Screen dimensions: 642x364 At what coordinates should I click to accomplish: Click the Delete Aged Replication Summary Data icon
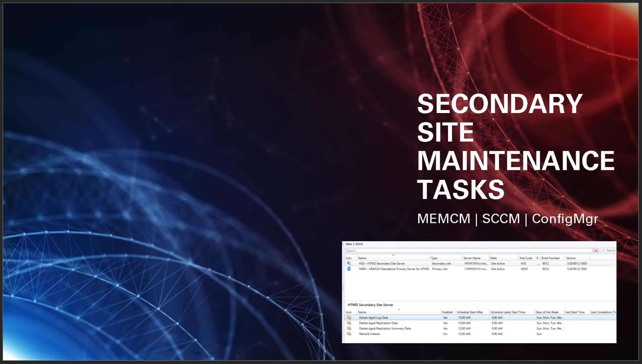pos(349,328)
